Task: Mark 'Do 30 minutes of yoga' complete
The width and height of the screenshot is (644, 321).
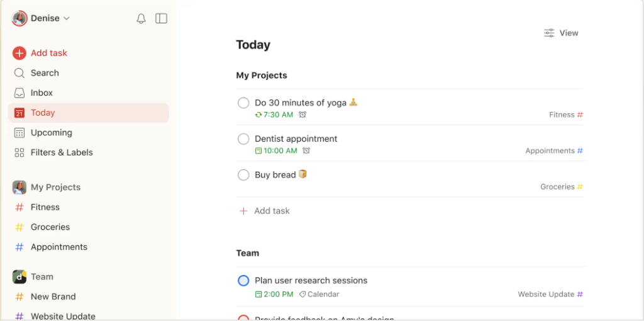Action: tap(243, 103)
